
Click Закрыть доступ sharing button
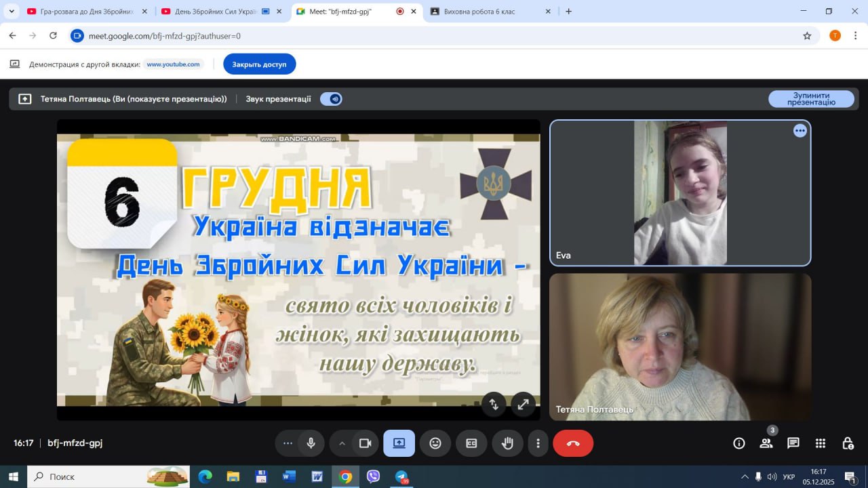(x=259, y=64)
